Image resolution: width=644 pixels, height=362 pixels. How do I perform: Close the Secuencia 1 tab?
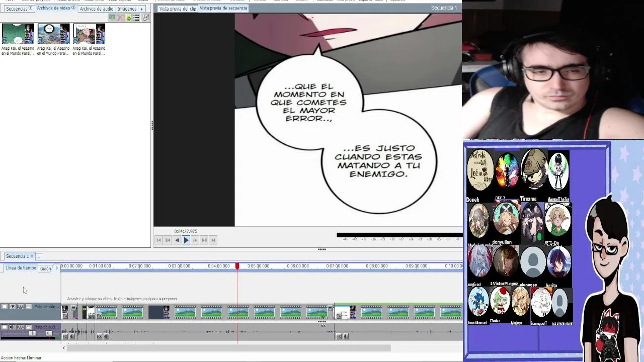coord(32,256)
